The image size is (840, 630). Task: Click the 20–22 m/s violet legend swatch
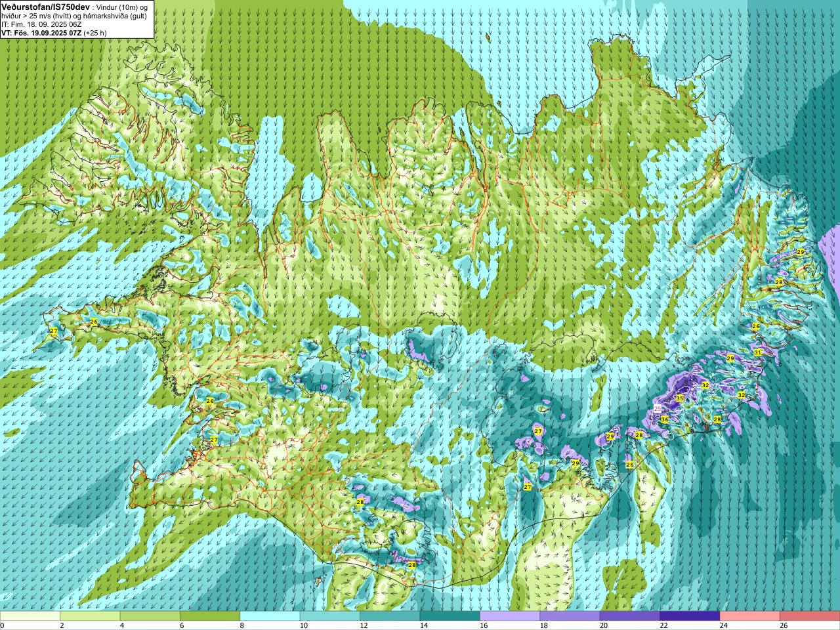630,616
